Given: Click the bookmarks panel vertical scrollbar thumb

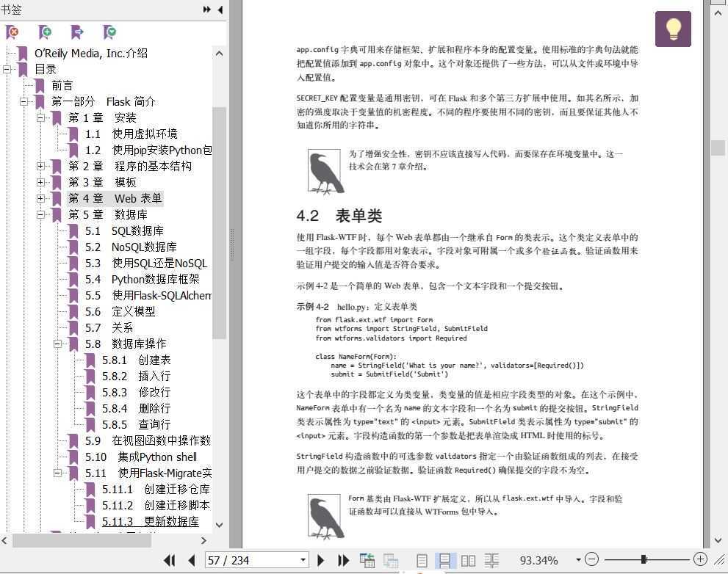Looking at the screenshot, I should pos(219,223).
